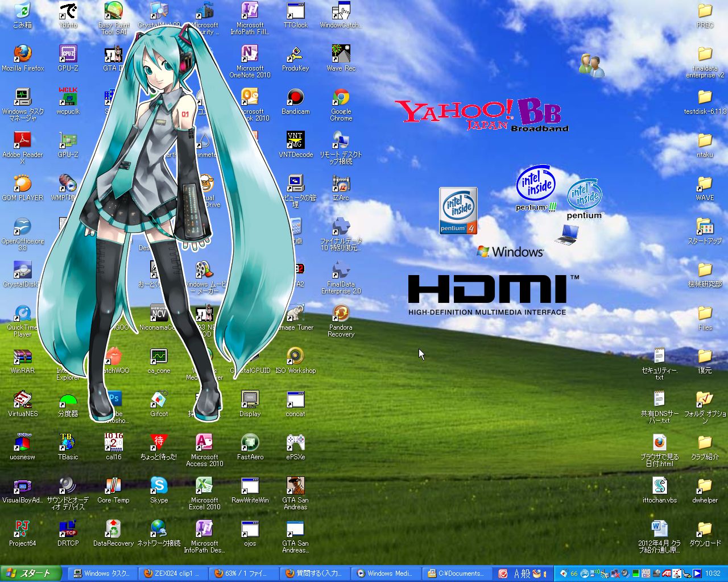Switch to ZEX024 clip1 Firefox taskbar button

pos(175,573)
